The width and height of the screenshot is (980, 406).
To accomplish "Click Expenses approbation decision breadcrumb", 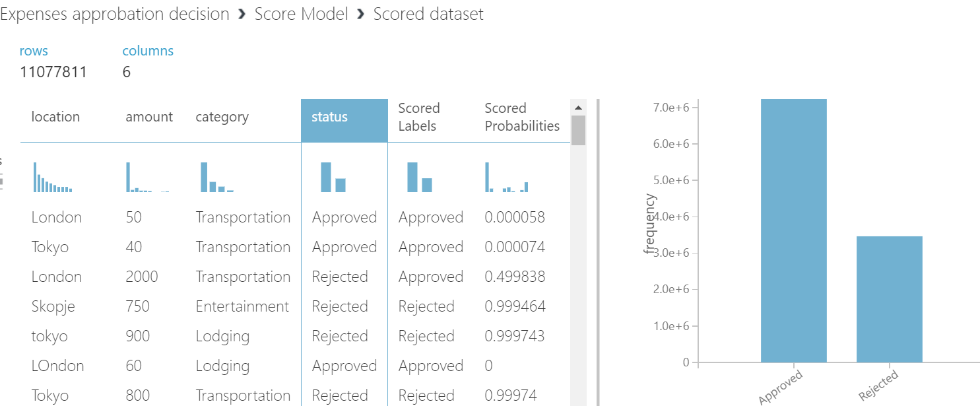I will click(x=115, y=14).
